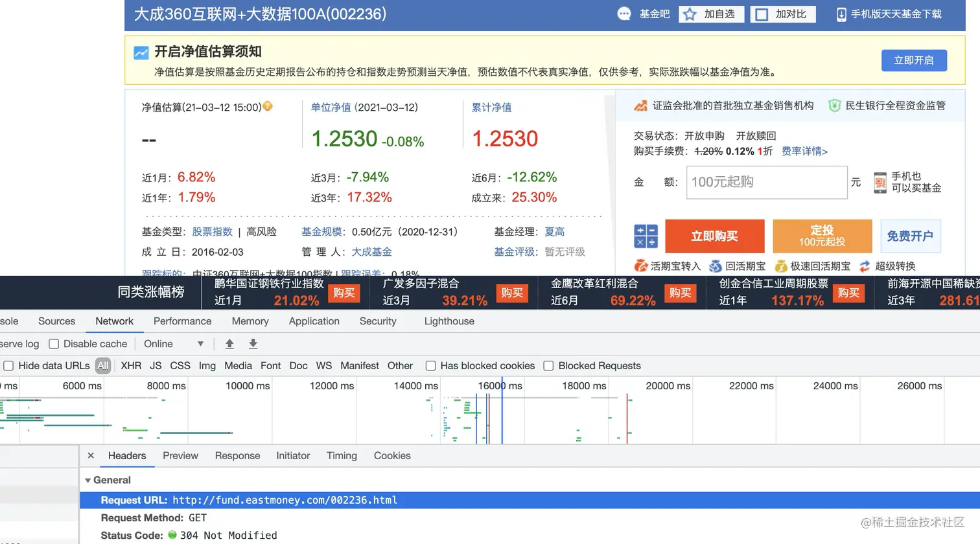This screenshot has width=980, height=544.
Task: Close the request details panel
Action: 91,455
